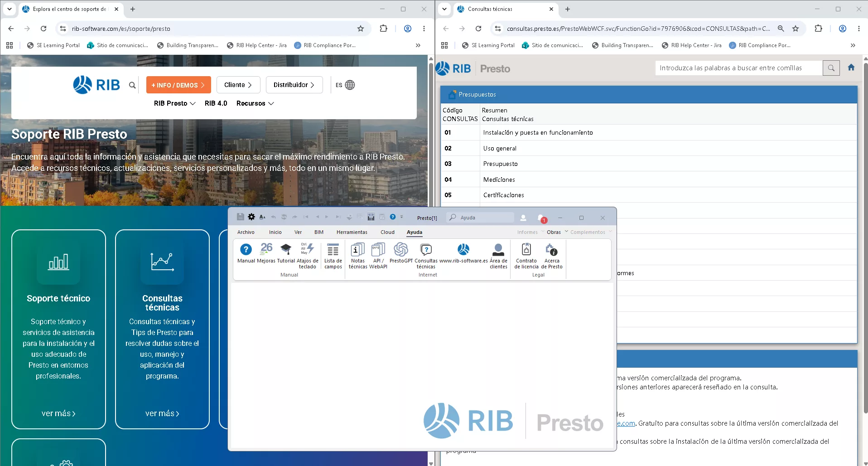Click the + INFO / DEMOS button
The height and width of the screenshot is (466, 868).
pos(178,85)
